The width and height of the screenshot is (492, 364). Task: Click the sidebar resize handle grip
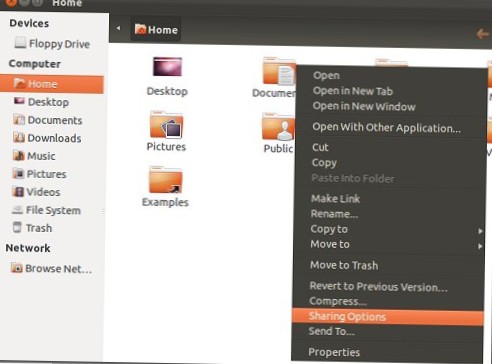point(103,211)
